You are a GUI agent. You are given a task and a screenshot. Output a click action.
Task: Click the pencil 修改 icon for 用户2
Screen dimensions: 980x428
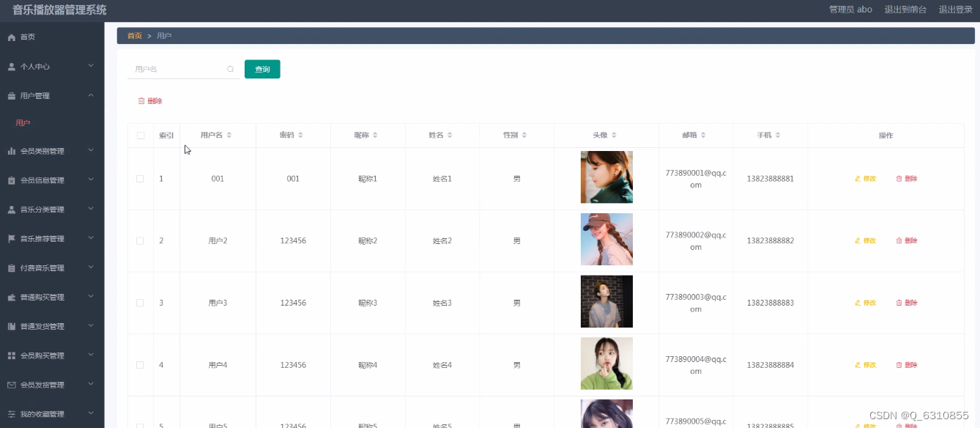tap(858, 241)
